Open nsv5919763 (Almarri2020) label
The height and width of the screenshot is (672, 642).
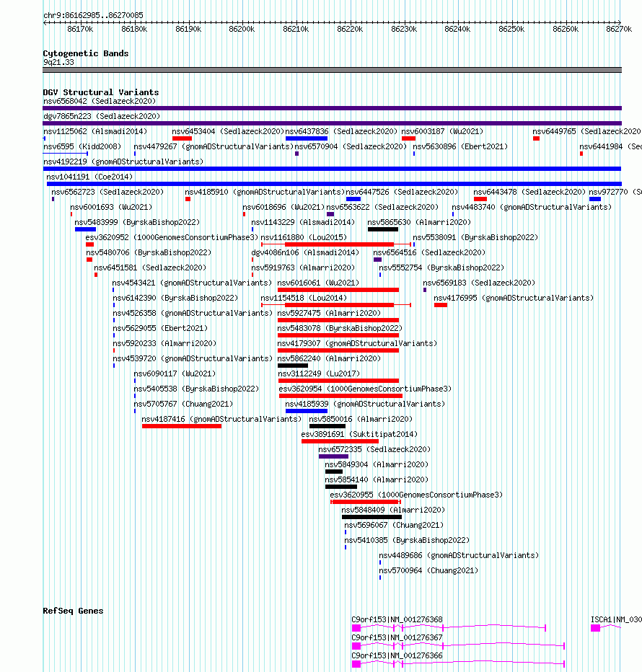point(303,268)
